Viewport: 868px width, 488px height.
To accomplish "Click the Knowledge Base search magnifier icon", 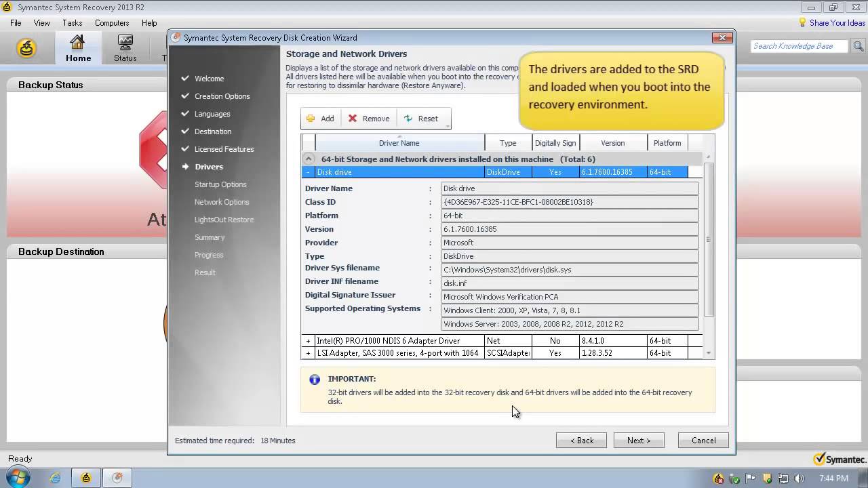I will [x=859, y=46].
